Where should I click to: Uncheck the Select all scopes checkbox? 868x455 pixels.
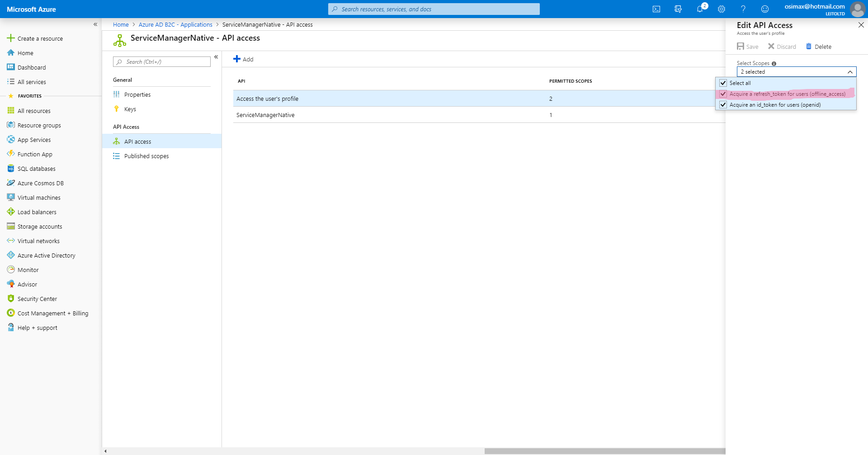(x=723, y=83)
